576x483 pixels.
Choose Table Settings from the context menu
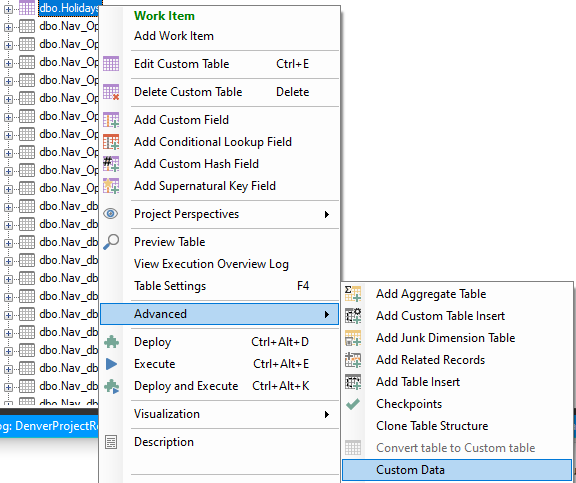tap(221, 286)
